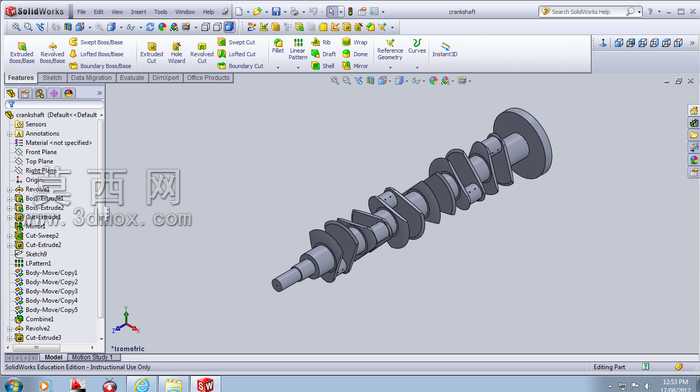This screenshot has height=392, width=700.
Task: Open the Linear Pattern dropdown arrow
Action: tap(298, 67)
